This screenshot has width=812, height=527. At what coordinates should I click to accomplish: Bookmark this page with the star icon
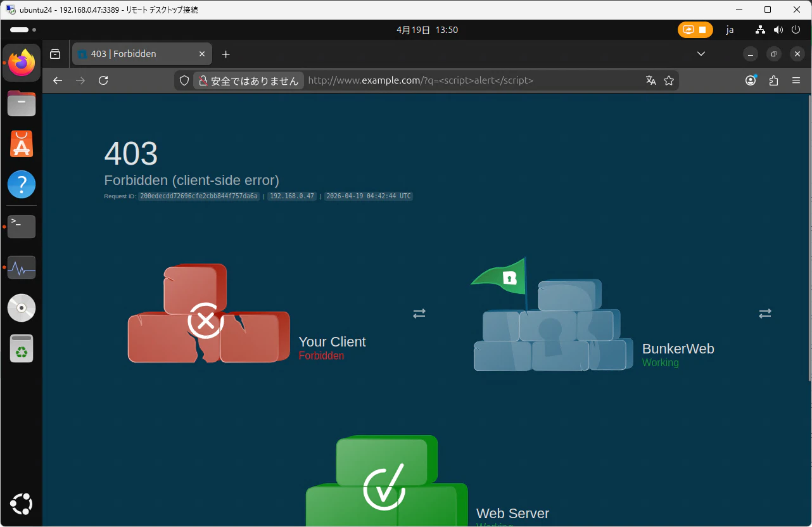click(668, 80)
